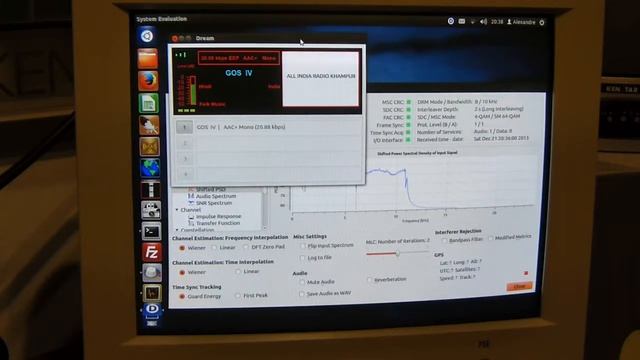Enable Modified Metrics checkbox
Screen dimensions: 640x360
pos(491,238)
